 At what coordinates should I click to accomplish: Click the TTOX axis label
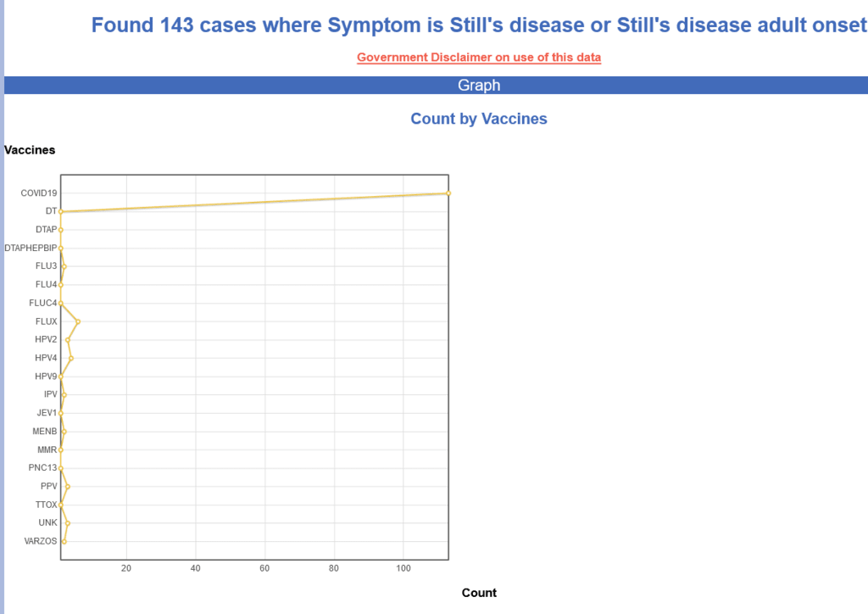click(x=47, y=505)
